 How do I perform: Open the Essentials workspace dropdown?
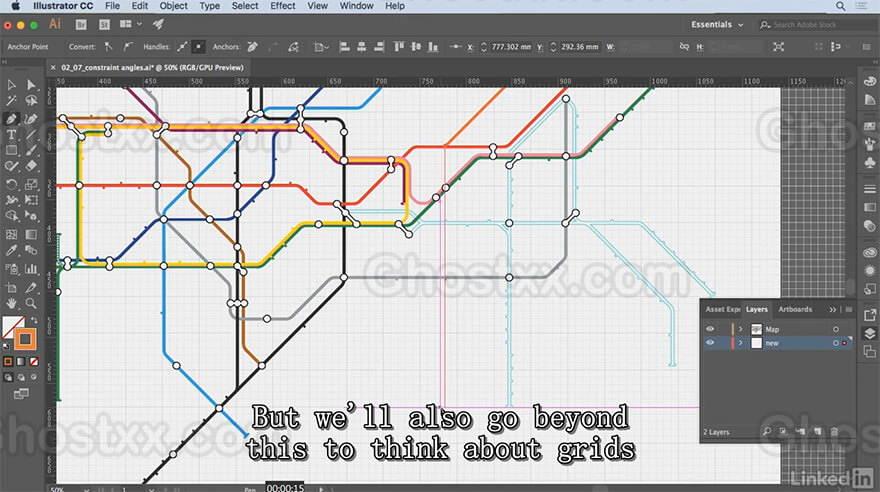pyautogui.click(x=717, y=25)
